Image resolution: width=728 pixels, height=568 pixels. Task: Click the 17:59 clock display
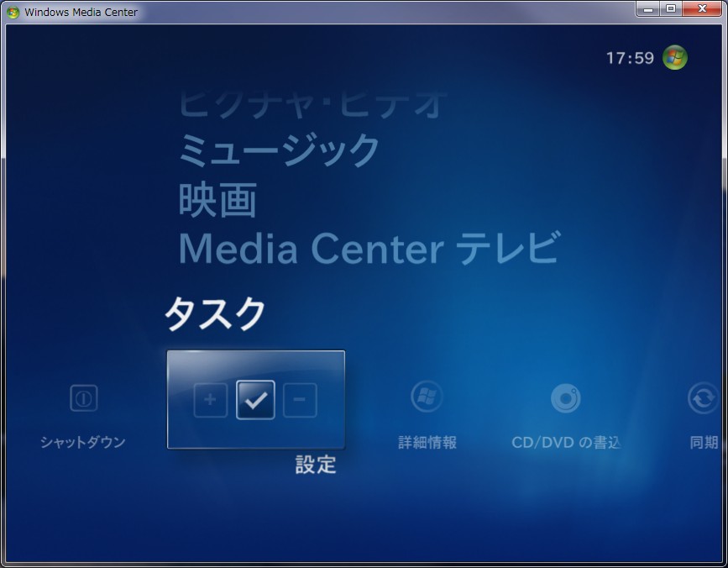coord(630,58)
